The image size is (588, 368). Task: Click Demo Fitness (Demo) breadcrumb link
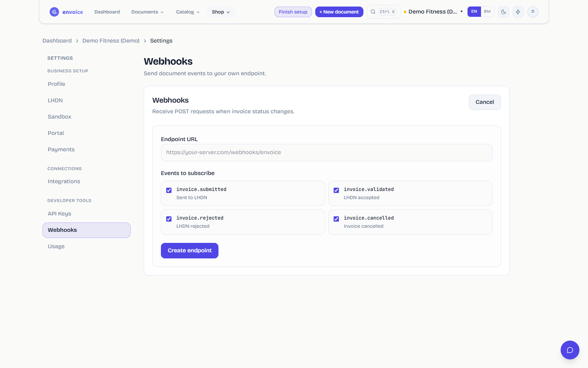(x=111, y=40)
